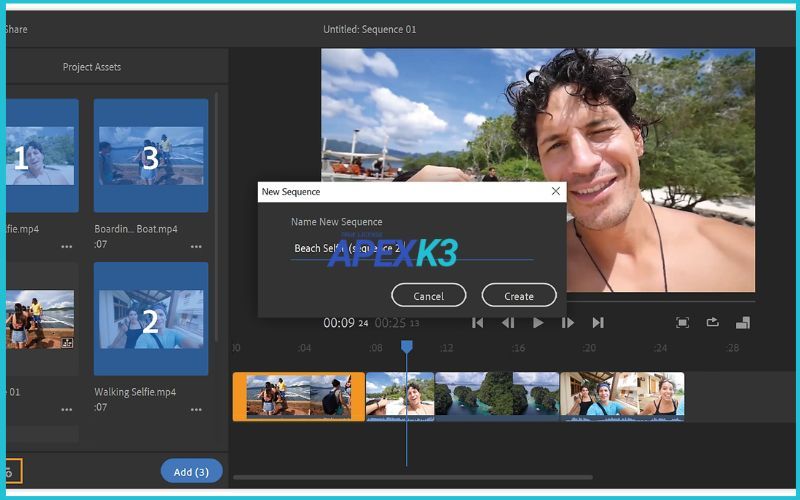Select the Walking Selfie.mp4 thumbnail
The image size is (800, 500).
pyautogui.click(x=151, y=319)
